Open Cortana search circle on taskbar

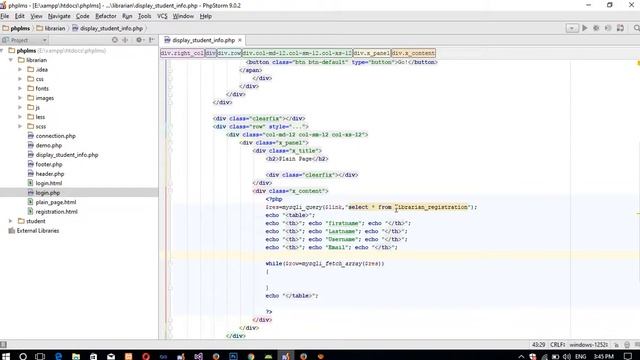pyautogui.click(x=23, y=356)
